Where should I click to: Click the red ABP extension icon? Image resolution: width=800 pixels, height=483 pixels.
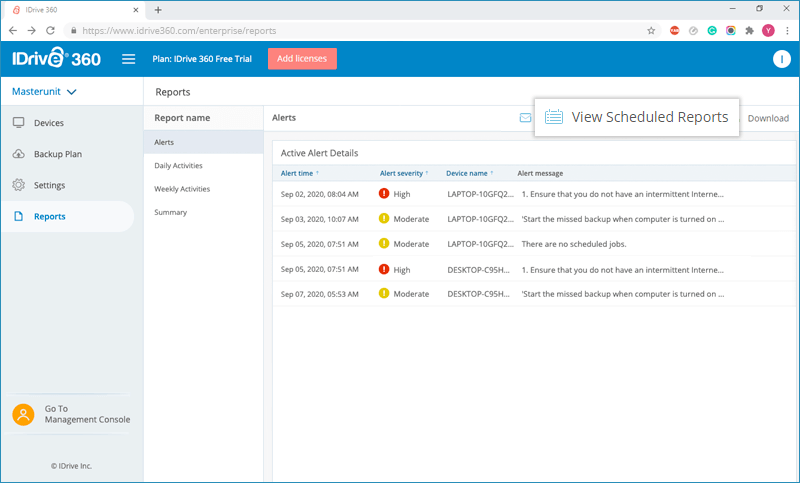click(x=674, y=31)
